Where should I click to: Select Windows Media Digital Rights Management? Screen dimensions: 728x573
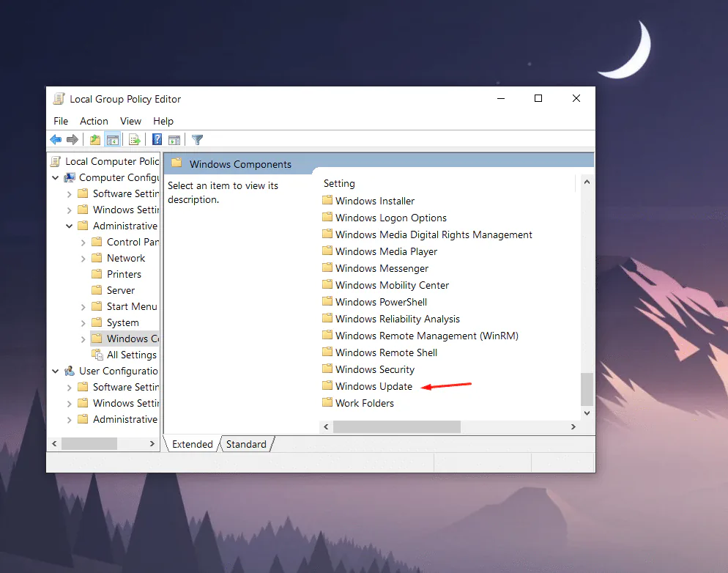click(x=434, y=234)
